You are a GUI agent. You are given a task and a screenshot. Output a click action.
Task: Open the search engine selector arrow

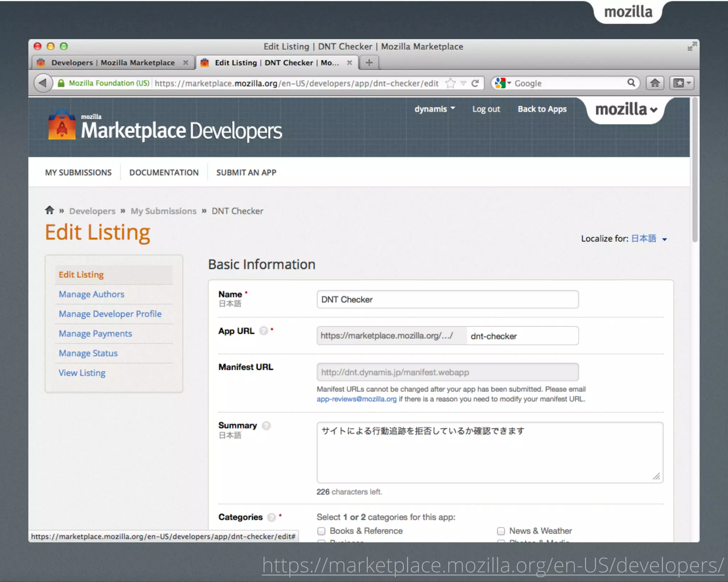pyautogui.click(x=509, y=83)
